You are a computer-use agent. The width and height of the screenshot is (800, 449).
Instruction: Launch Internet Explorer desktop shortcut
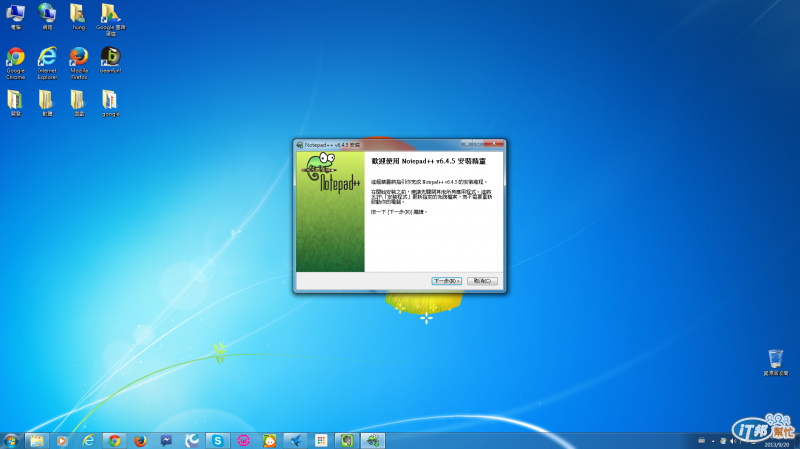(47, 63)
